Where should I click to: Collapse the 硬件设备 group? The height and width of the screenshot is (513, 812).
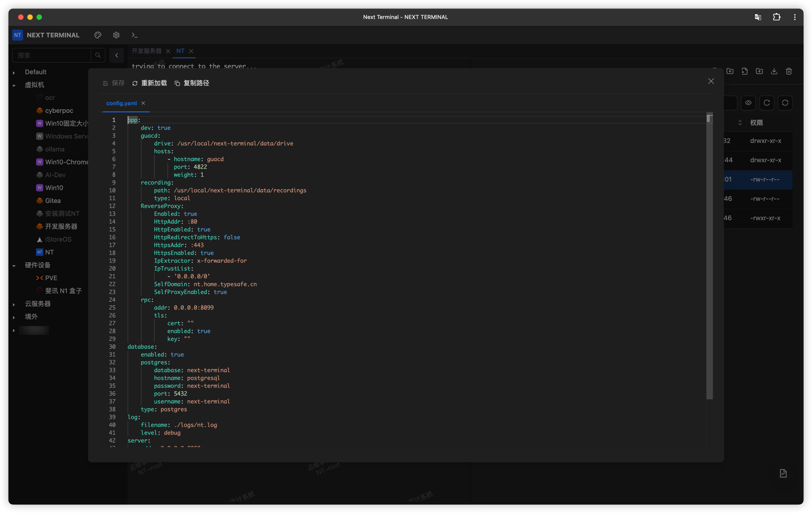[x=14, y=265]
